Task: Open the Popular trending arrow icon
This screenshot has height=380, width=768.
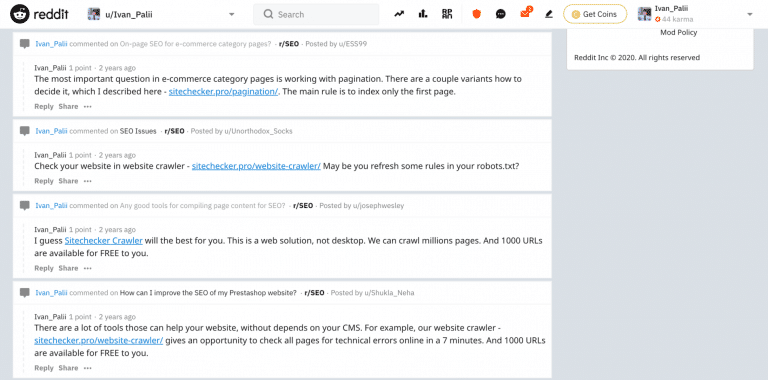Action: coord(399,14)
